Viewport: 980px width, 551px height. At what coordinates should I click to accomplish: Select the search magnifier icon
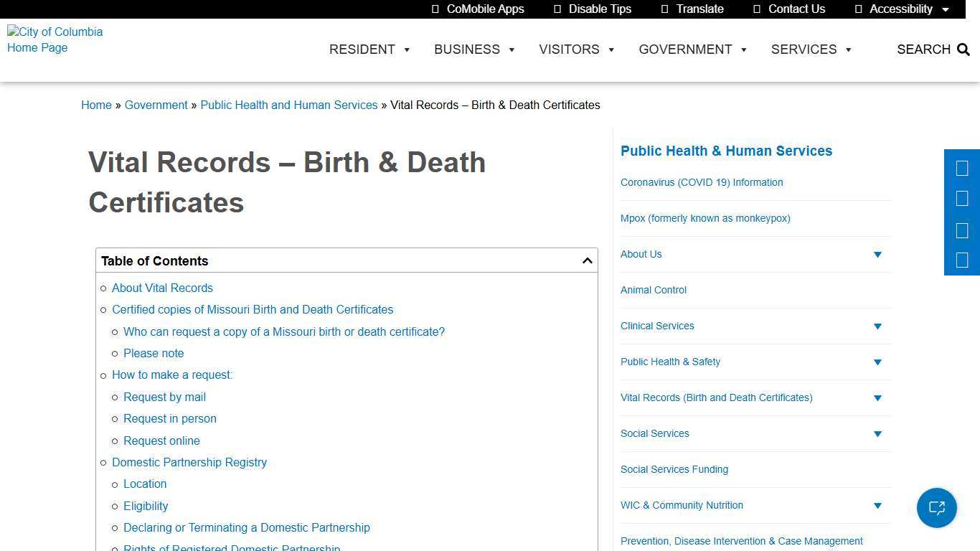click(x=963, y=50)
